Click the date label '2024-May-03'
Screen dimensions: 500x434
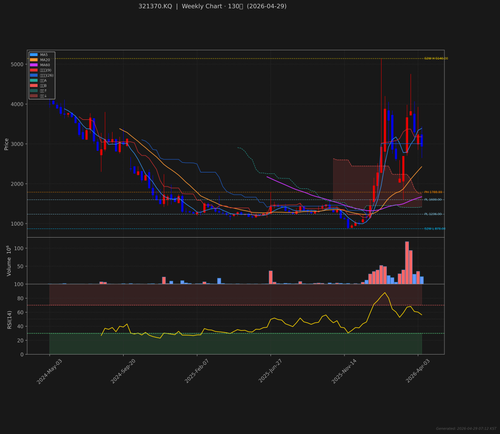49,371
